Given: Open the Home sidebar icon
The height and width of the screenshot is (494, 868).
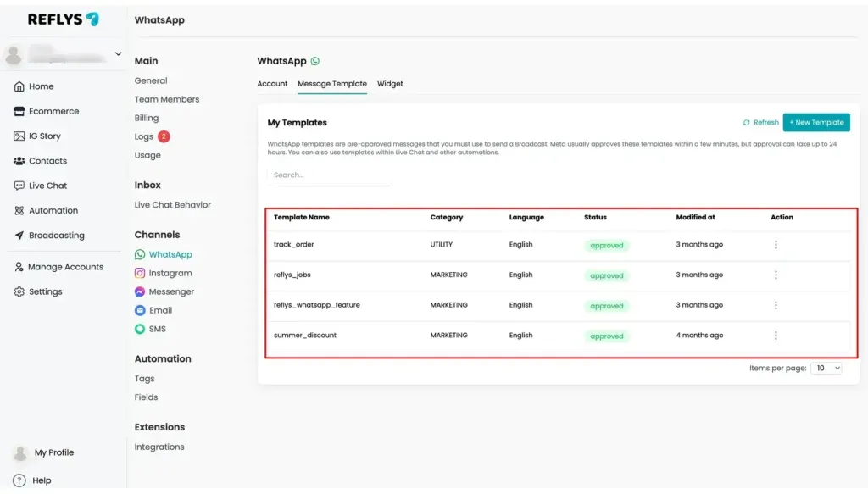Looking at the screenshot, I should tap(19, 86).
